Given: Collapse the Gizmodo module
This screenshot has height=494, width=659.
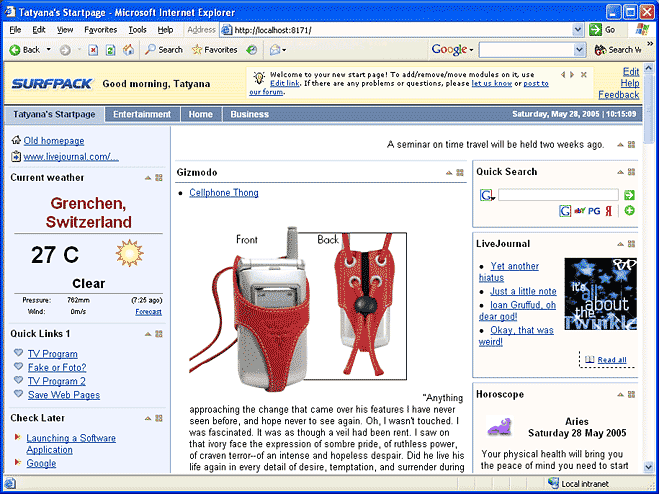Looking at the screenshot, I should pyautogui.click(x=449, y=172).
